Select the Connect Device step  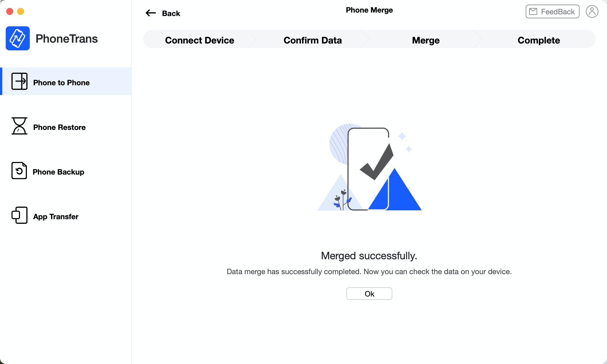(200, 40)
